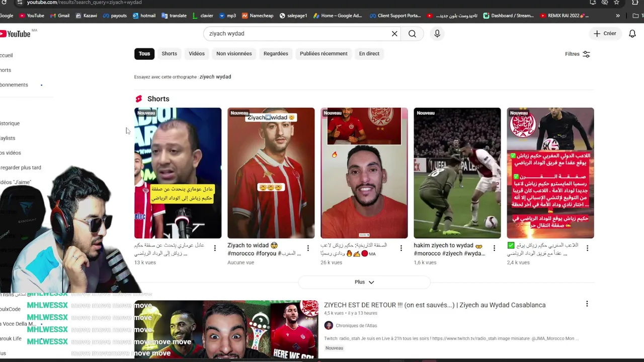Show more bookmarks with the overflow chevron
The width and height of the screenshot is (644, 362).
pyautogui.click(x=618, y=16)
